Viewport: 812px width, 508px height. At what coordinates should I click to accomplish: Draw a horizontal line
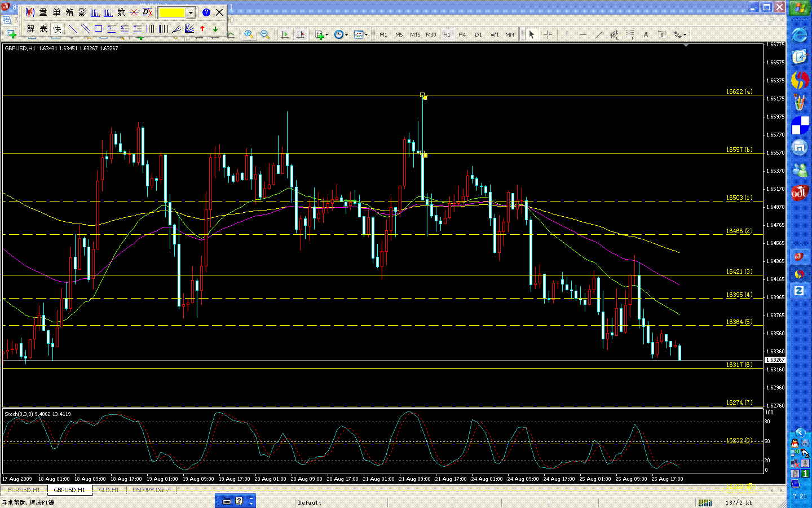[582, 34]
